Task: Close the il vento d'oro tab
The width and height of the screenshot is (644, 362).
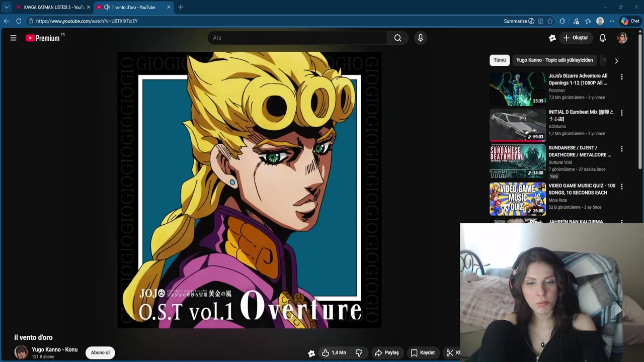Action: click(x=169, y=7)
